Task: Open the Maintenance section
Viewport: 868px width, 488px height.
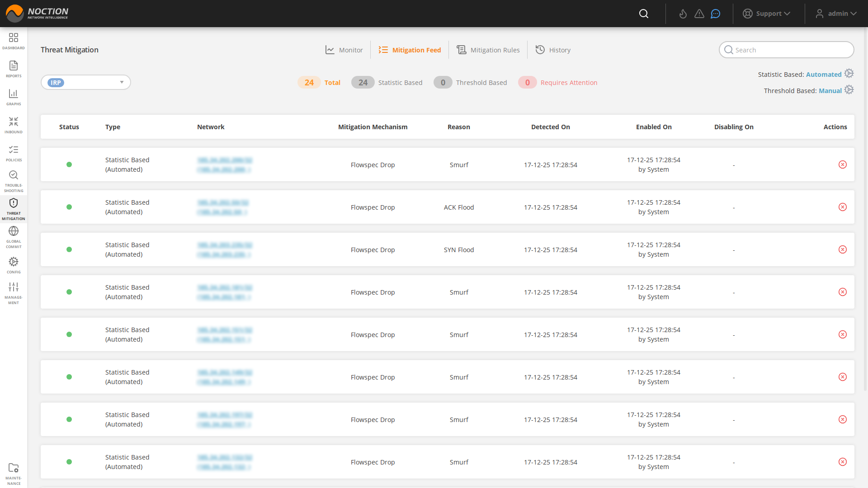Action: pyautogui.click(x=14, y=473)
